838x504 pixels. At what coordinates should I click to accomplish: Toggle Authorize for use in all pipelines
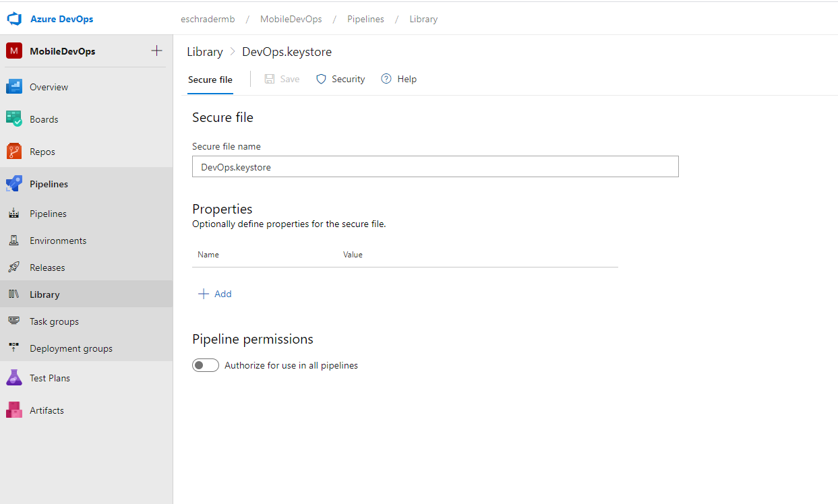[x=206, y=365]
